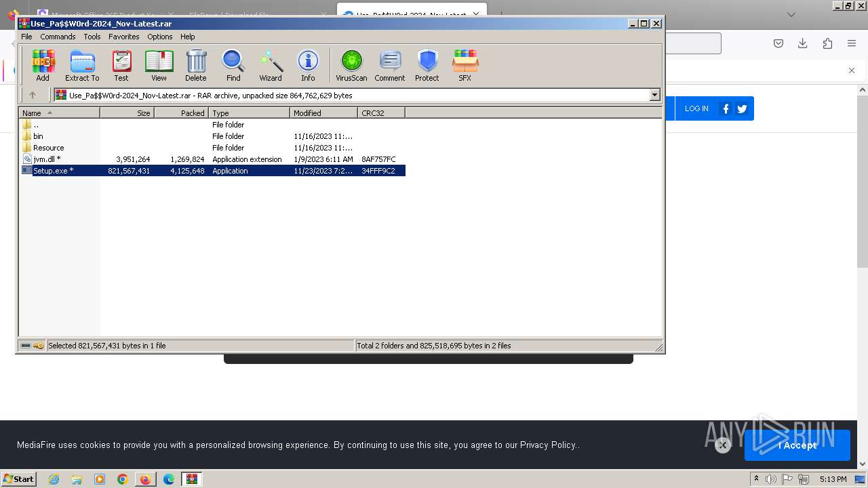This screenshot has width=868, height=488.
Task: Open the File menu
Action: point(26,37)
